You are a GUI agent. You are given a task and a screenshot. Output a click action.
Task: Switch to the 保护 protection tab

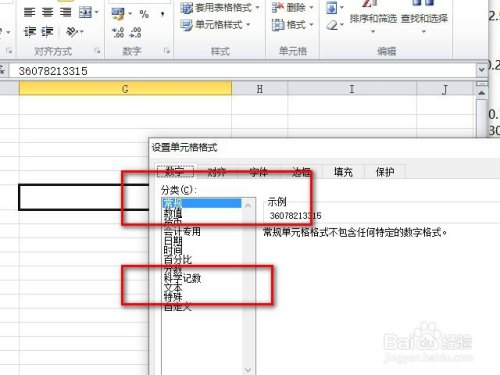pos(385,172)
